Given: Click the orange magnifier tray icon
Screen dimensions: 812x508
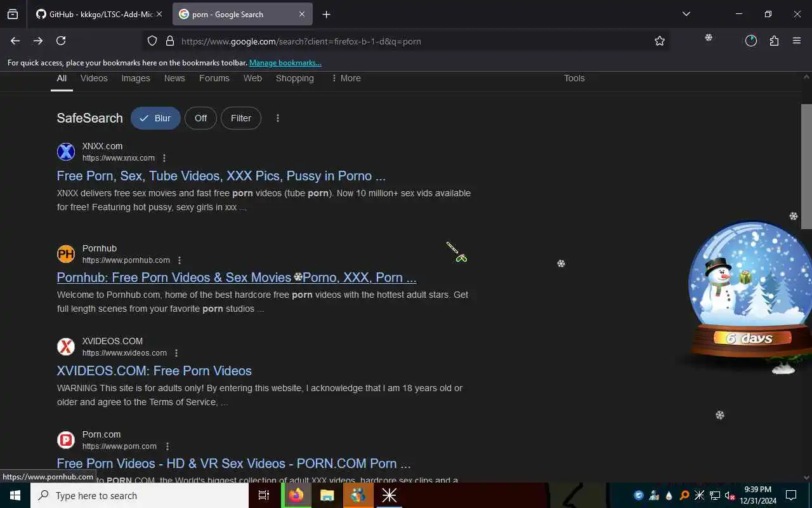Looking at the screenshot, I should (x=684, y=495).
